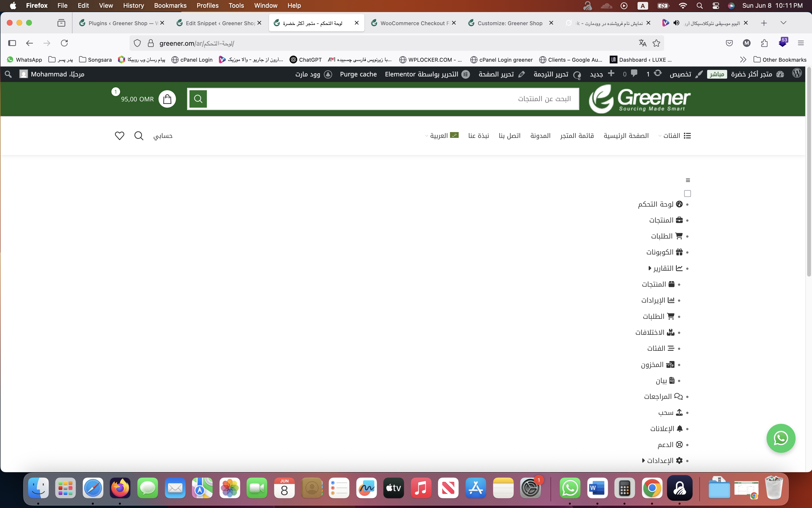Open the Other Bookmarks folder
This screenshot has width=812, height=508.
point(780,60)
